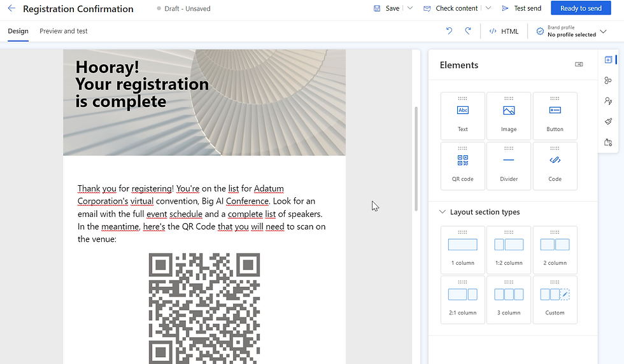
Task: Select the Text element tile
Action: click(x=463, y=116)
